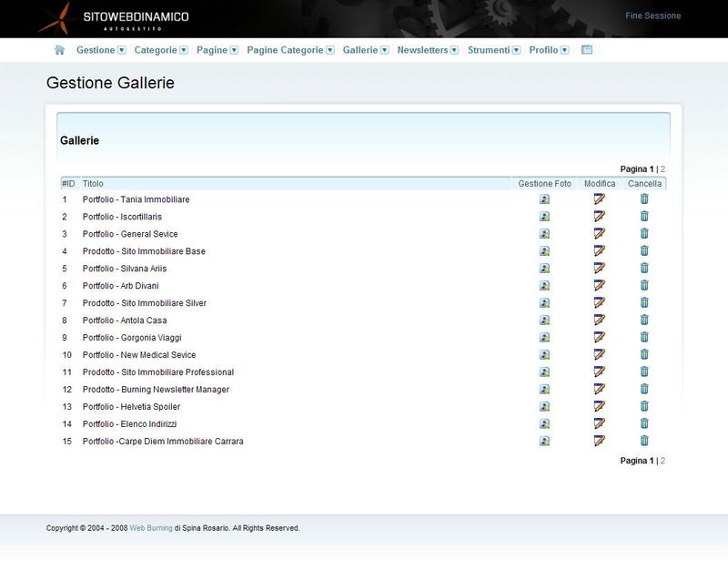Go to page 2 in top pagination
The image size is (728, 570).
[x=662, y=169]
